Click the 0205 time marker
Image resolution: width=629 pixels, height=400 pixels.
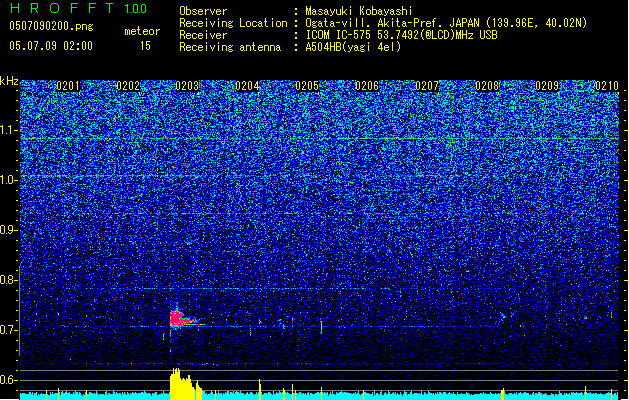[307, 86]
